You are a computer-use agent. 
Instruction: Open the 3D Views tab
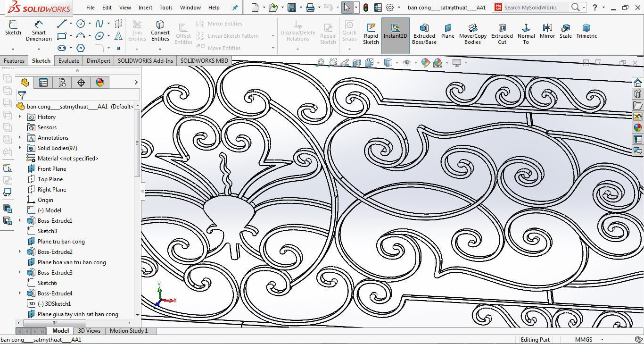pyautogui.click(x=89, y=331)
